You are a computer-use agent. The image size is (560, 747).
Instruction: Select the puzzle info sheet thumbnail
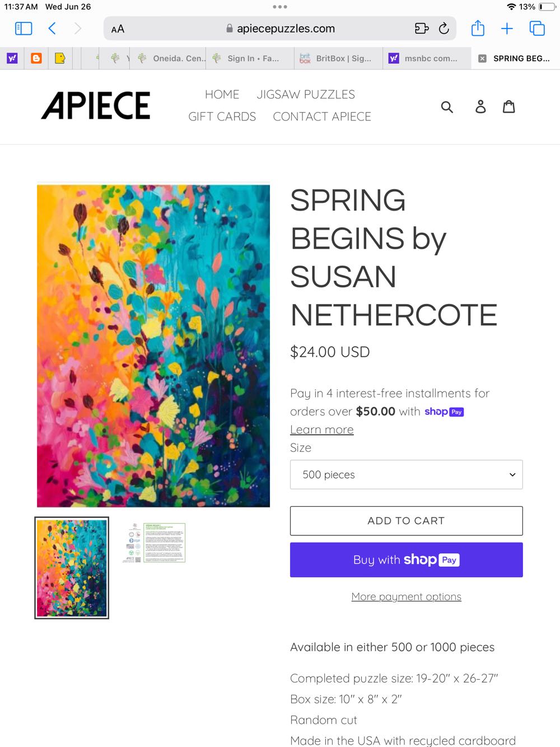(154, 543)
